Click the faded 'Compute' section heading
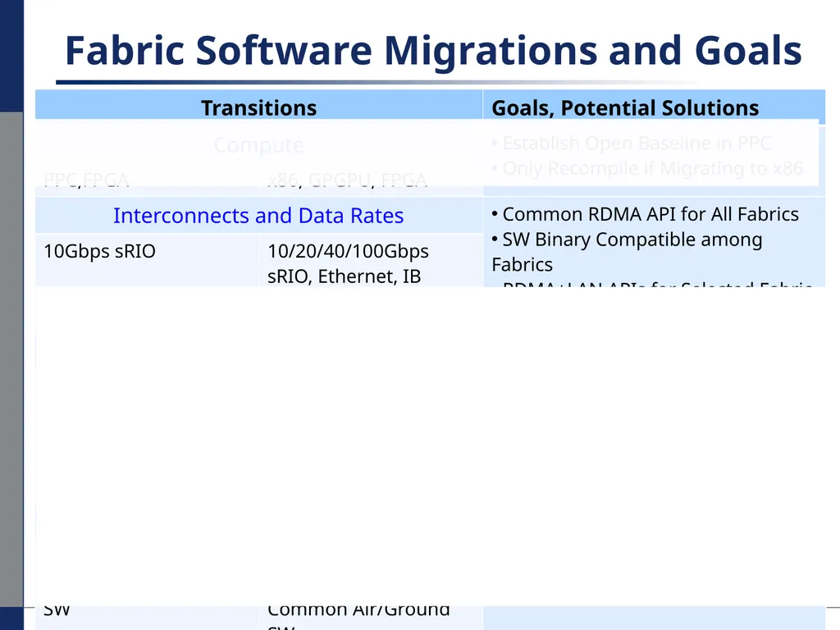This screenshot has width=840, height=630. point(258,145)
